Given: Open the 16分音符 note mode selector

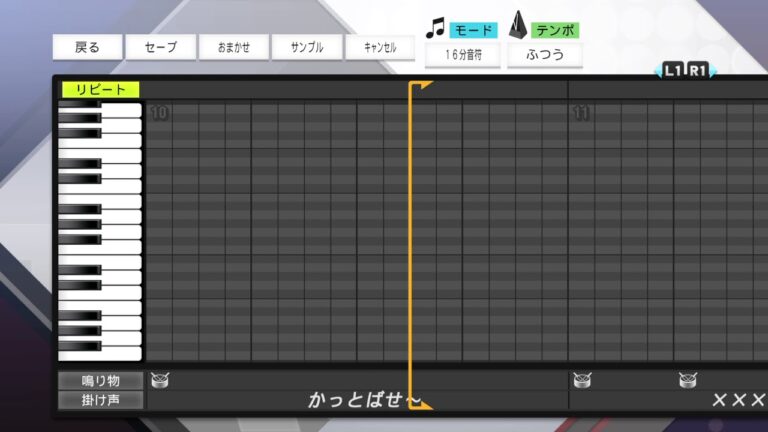Looking at the screenshot, I should pyautogui.click(x=463, y=55).
